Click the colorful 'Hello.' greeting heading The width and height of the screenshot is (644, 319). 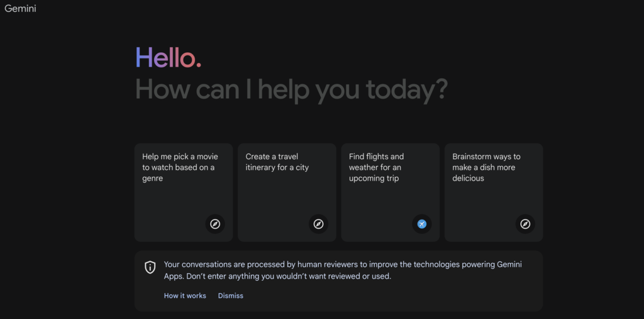168,59
